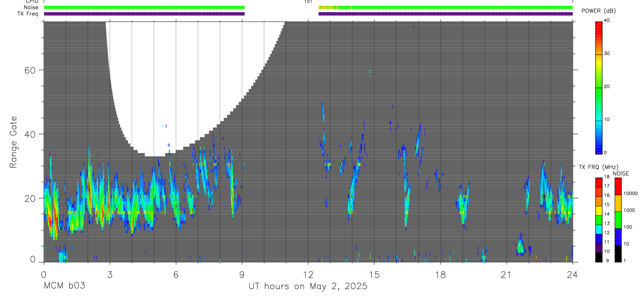Viewport: 644px width, 297px height.
Task: Click the '14' label on TX FRQ scale
Action: tap(607, 215)
